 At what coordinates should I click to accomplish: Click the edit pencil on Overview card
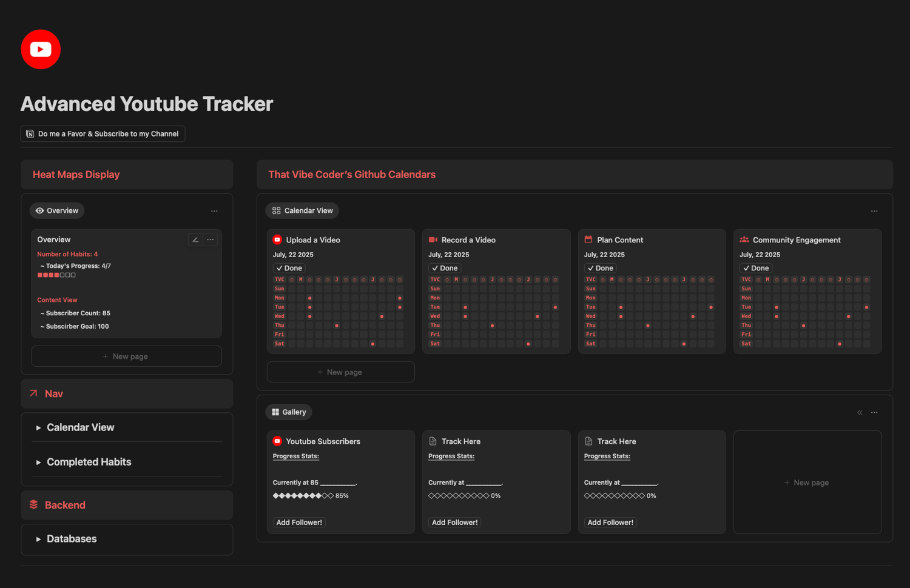[195, 239]
